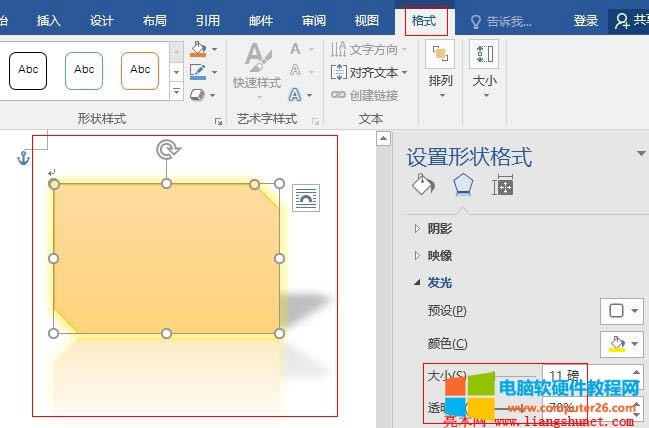Open the glow 颜色 color picker

(622, 344)
